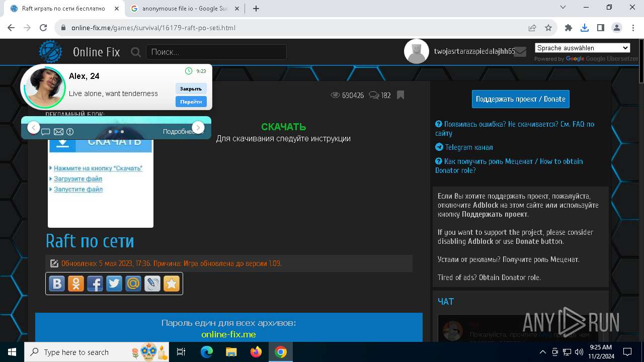Open File Explorer from taskbar
This screenshot has height=362, width=644.
(231, 352)
